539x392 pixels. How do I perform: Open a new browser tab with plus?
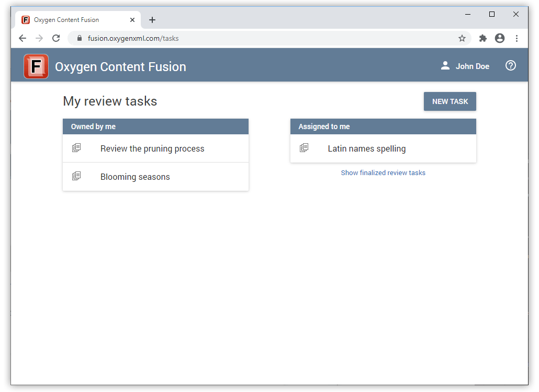(152, 20)
